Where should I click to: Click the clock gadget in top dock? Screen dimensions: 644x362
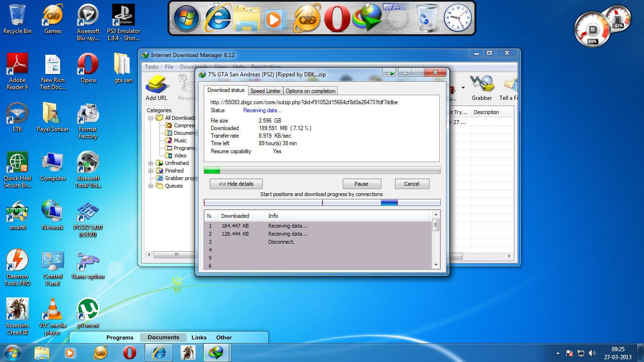tap(457, 18)
